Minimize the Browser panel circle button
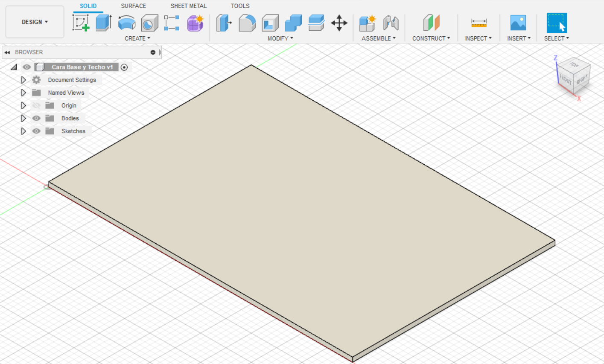 coord(153,52)
